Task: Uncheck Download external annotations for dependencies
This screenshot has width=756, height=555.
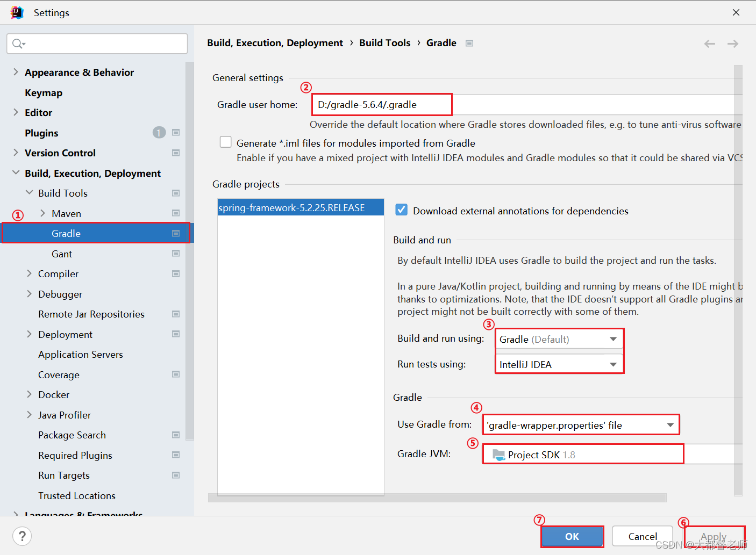Action: tap(401, 210)
